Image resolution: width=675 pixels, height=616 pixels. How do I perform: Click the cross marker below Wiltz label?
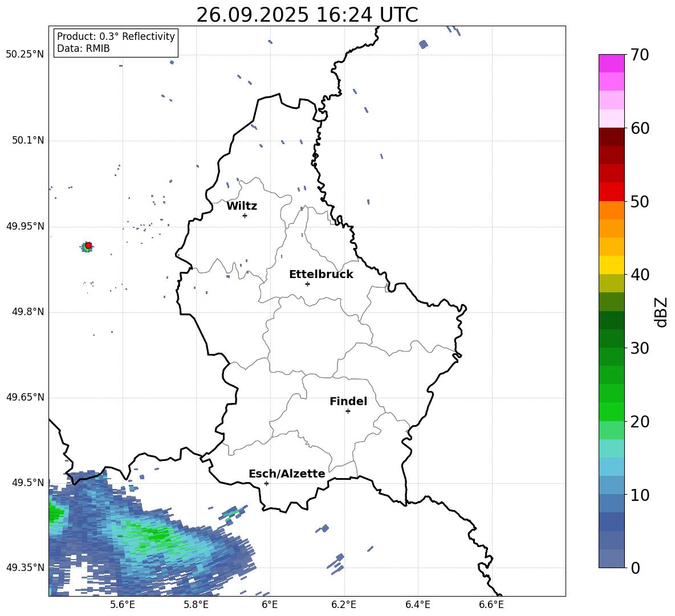[245, 215]
